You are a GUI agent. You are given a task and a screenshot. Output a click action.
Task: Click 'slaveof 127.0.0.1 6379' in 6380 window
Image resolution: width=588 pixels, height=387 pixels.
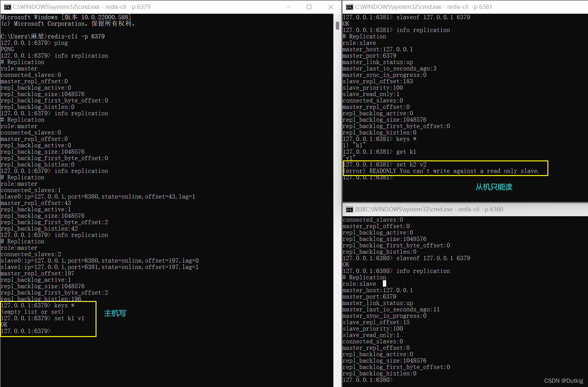[433, 258]
